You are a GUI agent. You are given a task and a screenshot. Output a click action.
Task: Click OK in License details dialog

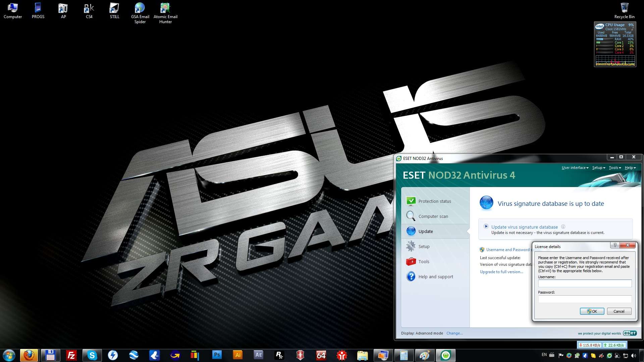(592, 311)
